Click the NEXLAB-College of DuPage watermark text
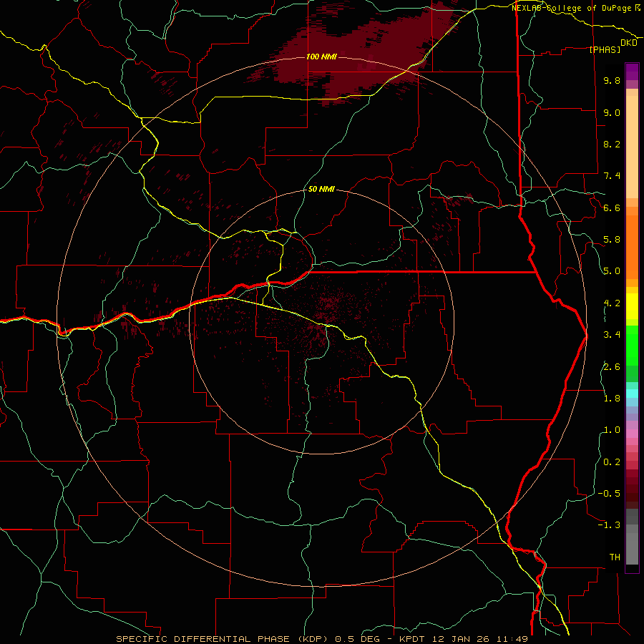 (x=576, y=8)
